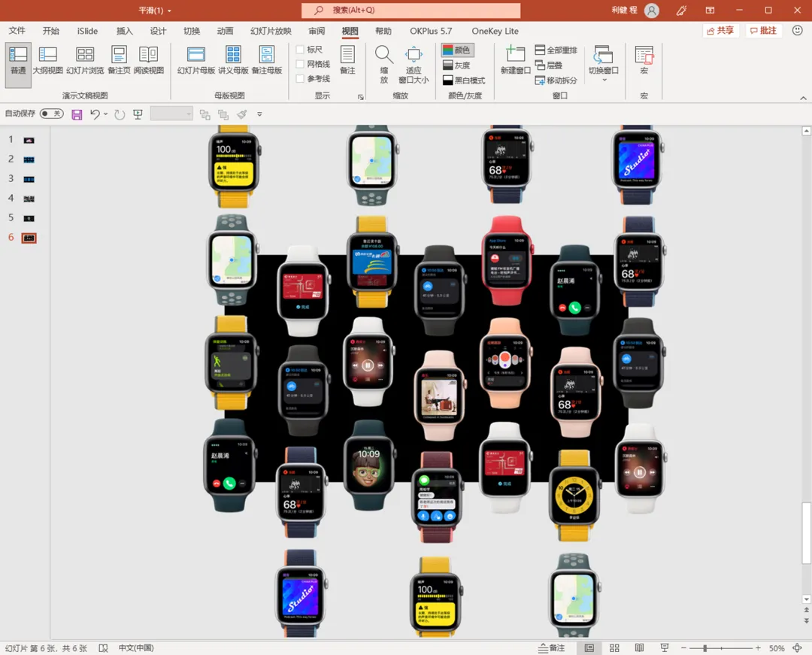Open Notes Master (备注母版)

[267, 61]
